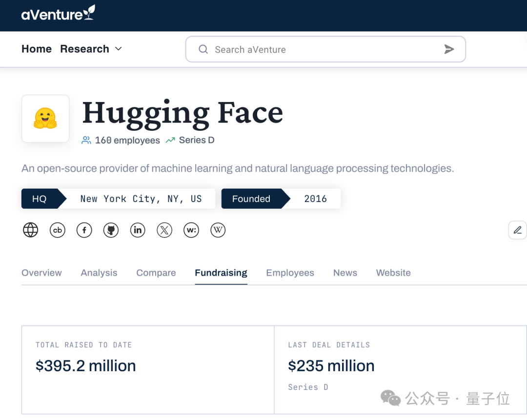
Task: Click the 'w:' circular link icon
Action: coord(191,230)
